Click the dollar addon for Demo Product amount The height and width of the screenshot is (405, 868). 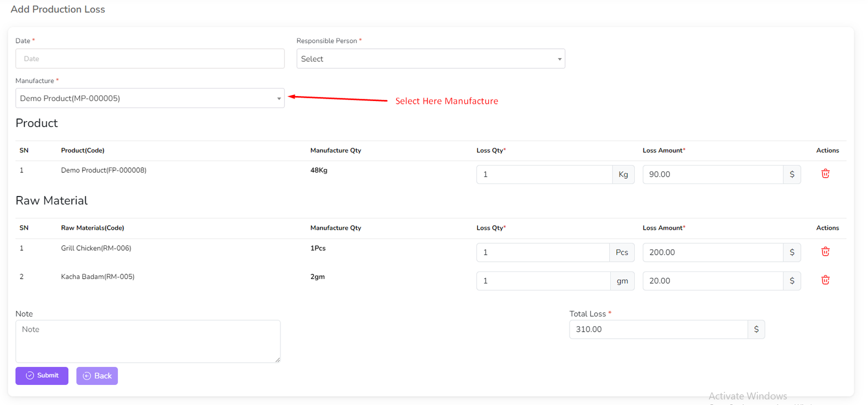point(792,175)
